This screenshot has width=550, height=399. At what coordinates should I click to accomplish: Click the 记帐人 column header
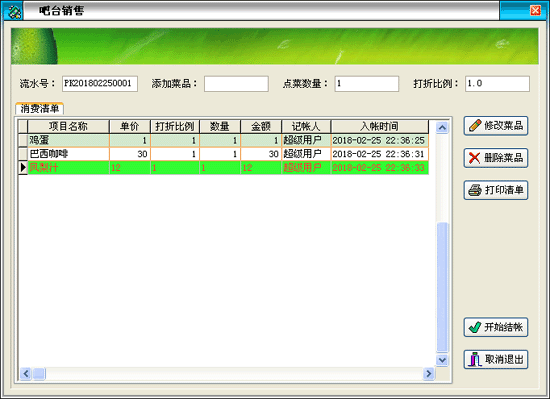click(x=306, y=126)
